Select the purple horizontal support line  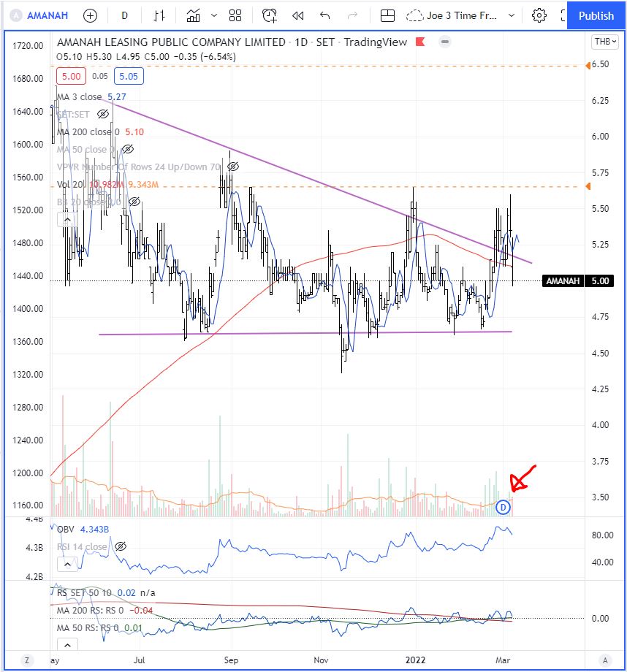tap(305, 333)
